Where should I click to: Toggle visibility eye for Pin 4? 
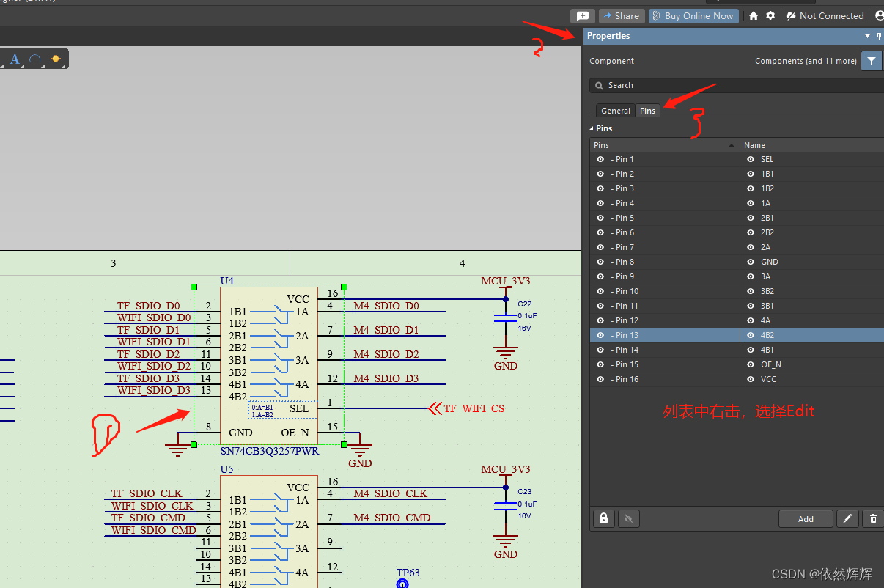[x=600, y=203]
